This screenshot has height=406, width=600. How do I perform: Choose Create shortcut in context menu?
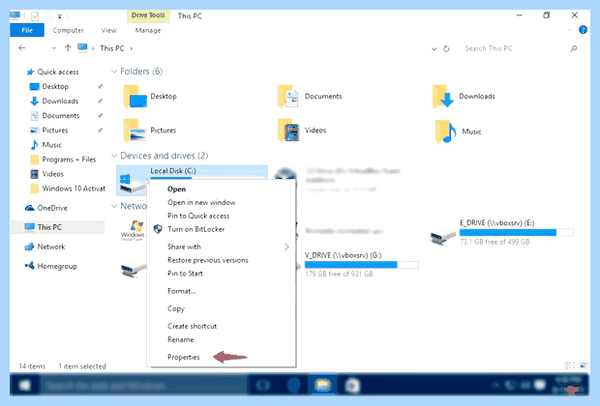[x=192, y=326]
